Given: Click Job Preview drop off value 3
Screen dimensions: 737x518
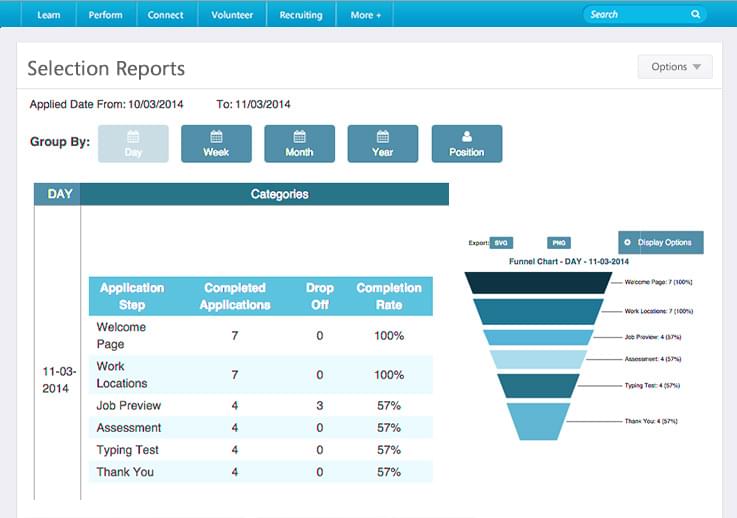Looking at the screenshot, I should pyautogui.click(x=320, y=406).
